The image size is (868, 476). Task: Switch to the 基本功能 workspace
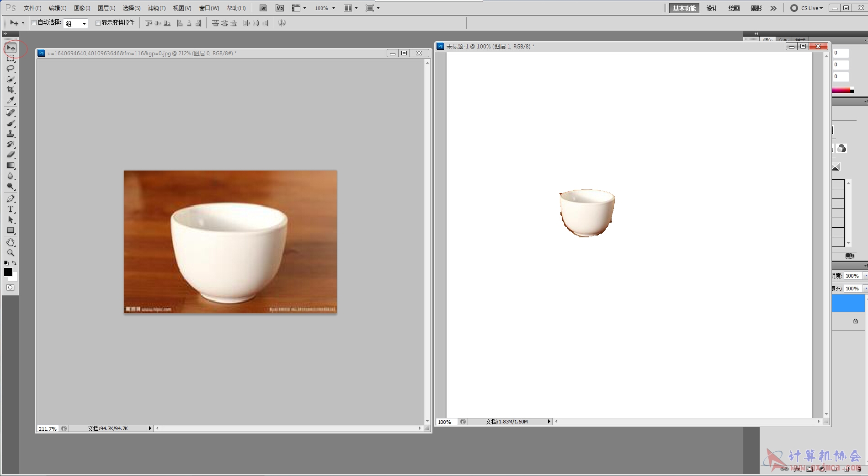[x=684, y=8]
